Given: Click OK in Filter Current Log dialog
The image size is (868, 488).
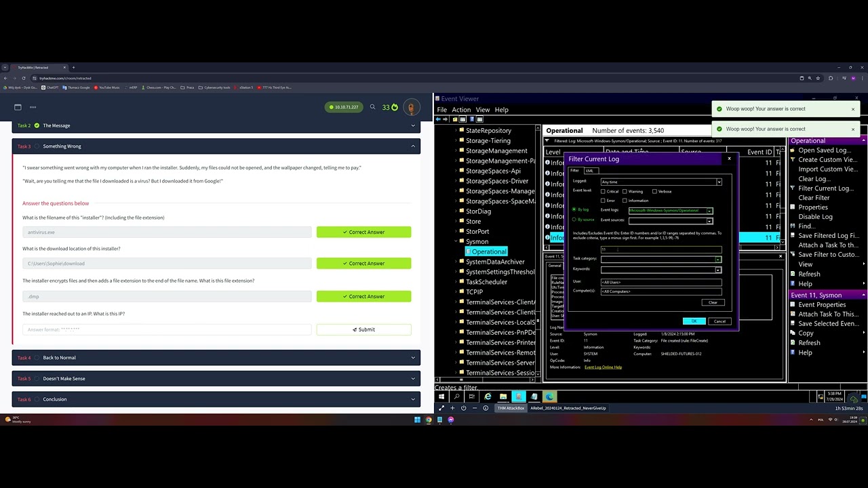Looking at the screenshot, I should pyautogui.click(x=694, y=321).
